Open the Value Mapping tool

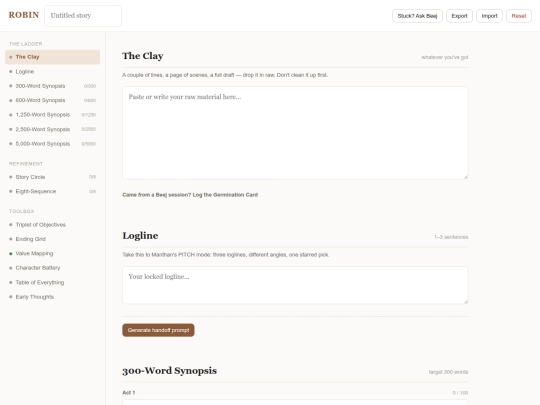pyautogui.click(x=52, y=253)
